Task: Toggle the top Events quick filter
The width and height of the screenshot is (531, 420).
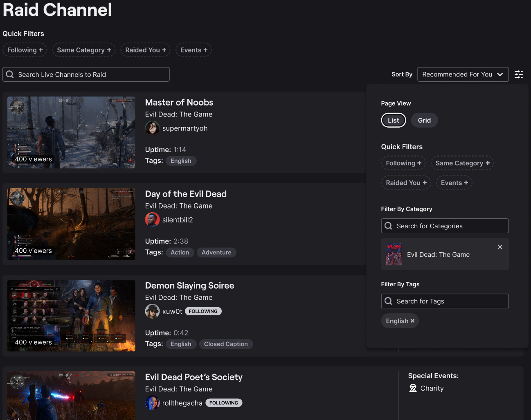Action: 194,50
